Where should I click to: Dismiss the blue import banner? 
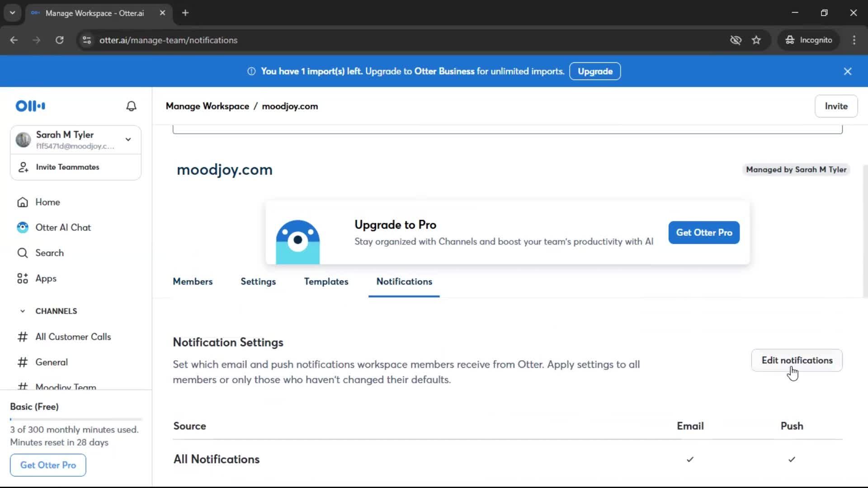(848, 71)
